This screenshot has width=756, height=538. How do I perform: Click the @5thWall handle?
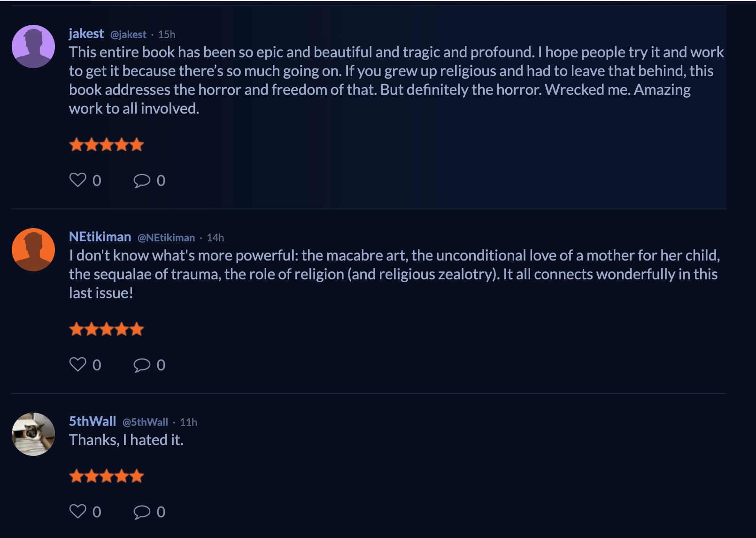(x=146, y=423)
